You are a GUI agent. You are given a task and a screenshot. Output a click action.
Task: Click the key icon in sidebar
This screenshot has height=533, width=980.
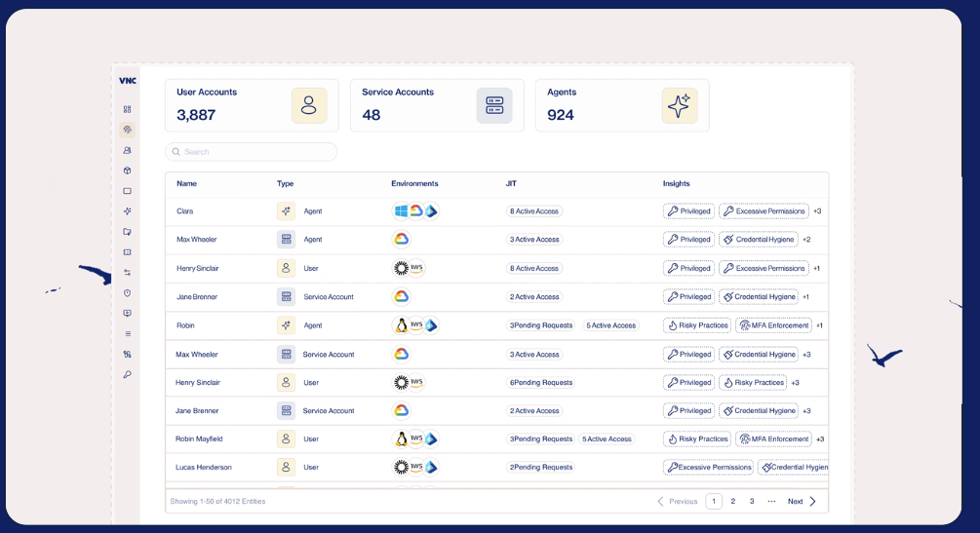click(128, 375)
